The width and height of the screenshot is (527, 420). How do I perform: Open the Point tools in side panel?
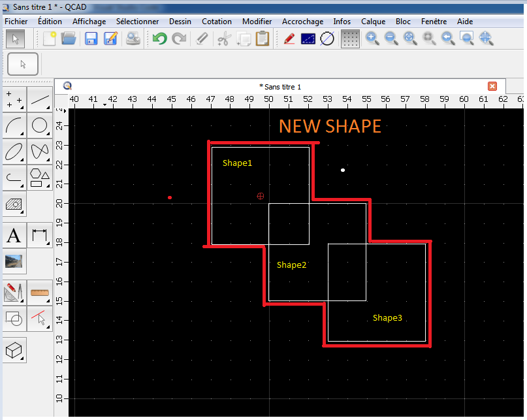(x=14, y=99)
